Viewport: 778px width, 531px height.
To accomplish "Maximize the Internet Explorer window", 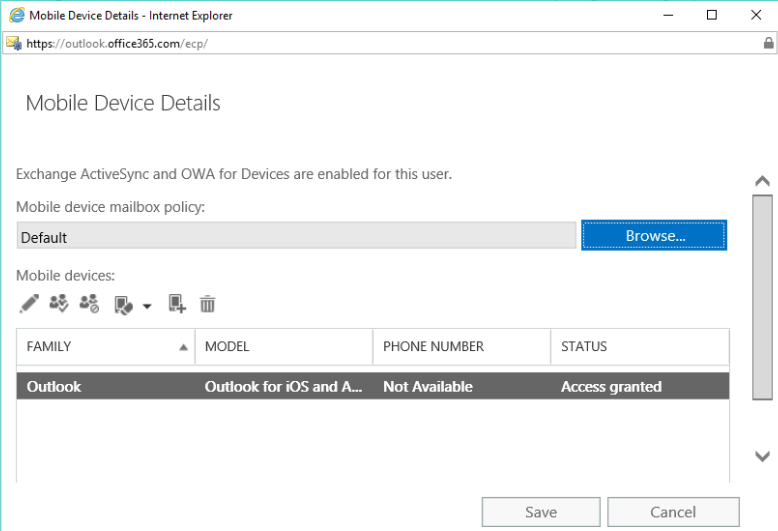I will point(712,15).
